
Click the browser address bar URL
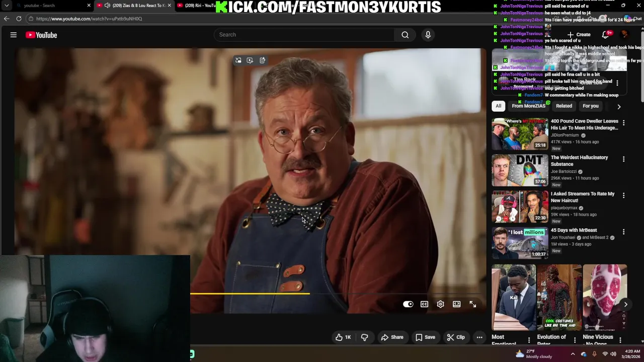tap(89, 19)
